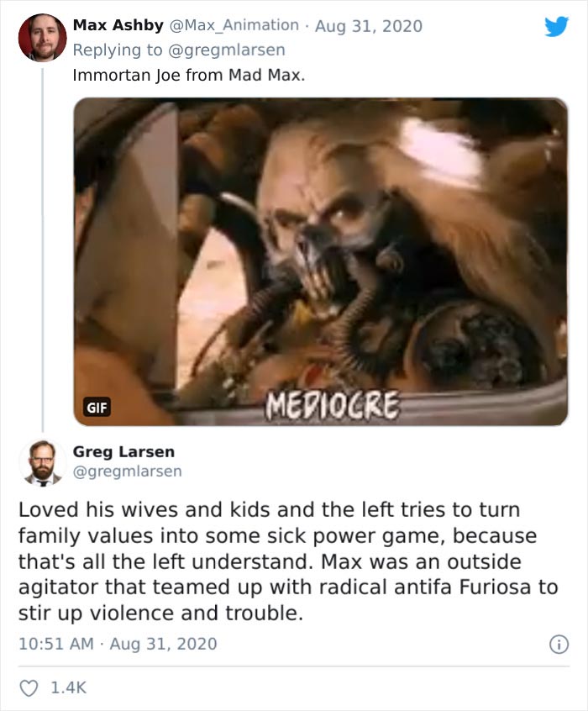Screen dimensions: 588x711
Task: Click the Replying to label
Action: click(x=118, y=50)
